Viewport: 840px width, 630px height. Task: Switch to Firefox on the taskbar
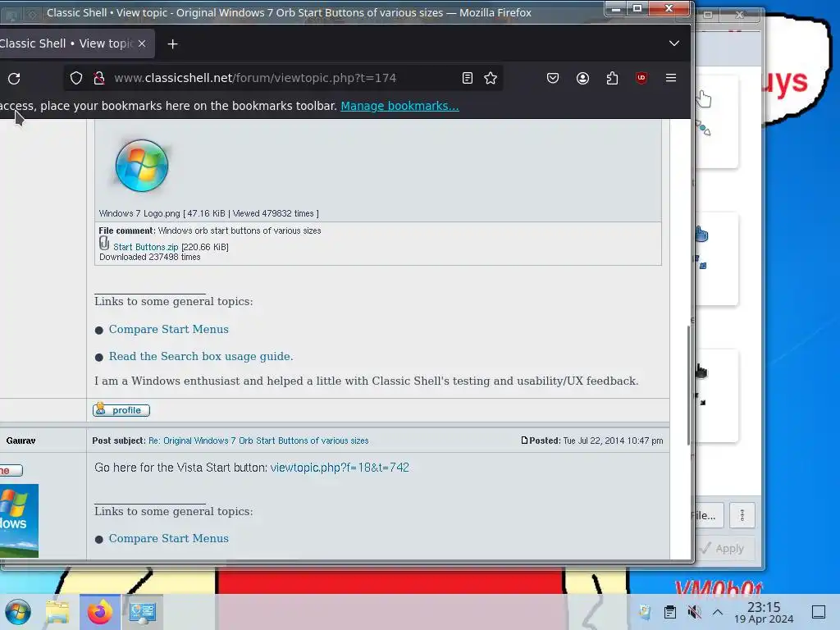coord(99,612)
